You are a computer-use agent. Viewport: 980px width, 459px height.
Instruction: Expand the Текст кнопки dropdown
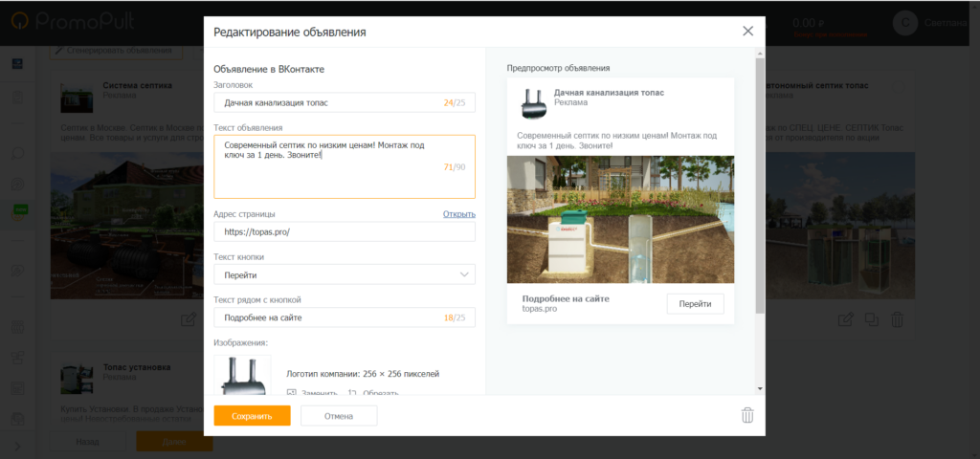click(x=345, y=274)
